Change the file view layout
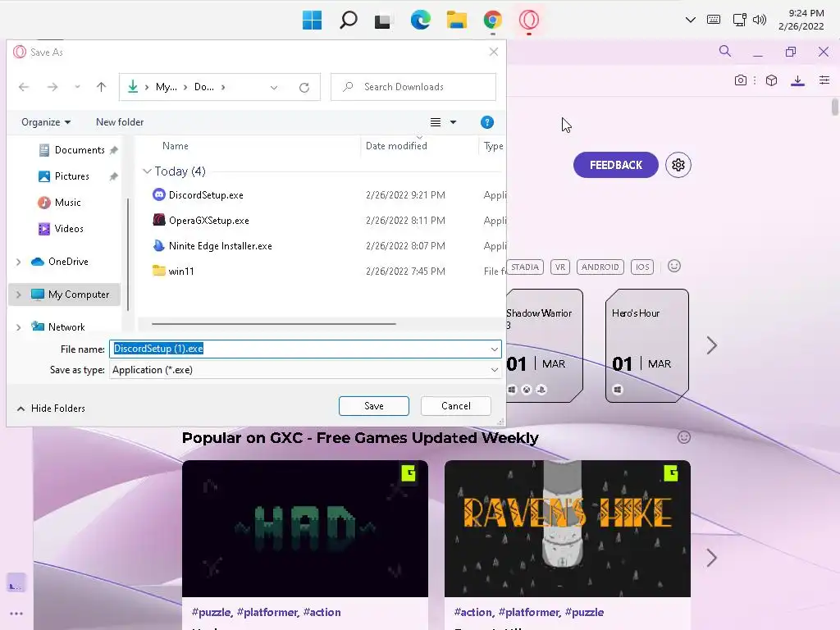Image resolution: width=840 pixels, height=630 pixels. tap(436, 122)
